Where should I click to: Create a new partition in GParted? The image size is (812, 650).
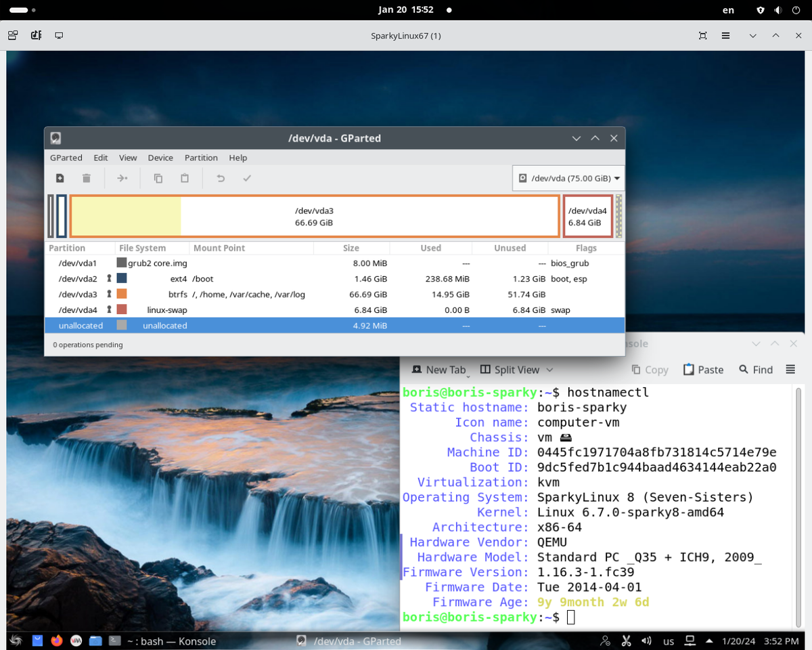pos(60,177)
